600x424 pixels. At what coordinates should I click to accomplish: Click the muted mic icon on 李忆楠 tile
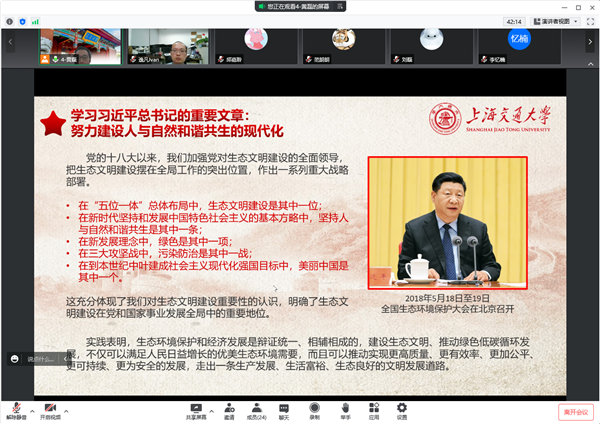coord(484,59)
